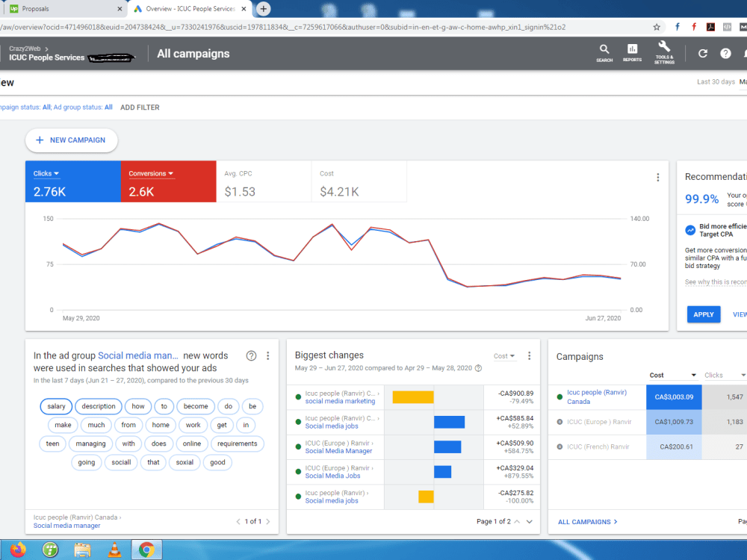Open Clicks column dropdown in Campaigns card

pyautogui.click(x=724, y=376)
